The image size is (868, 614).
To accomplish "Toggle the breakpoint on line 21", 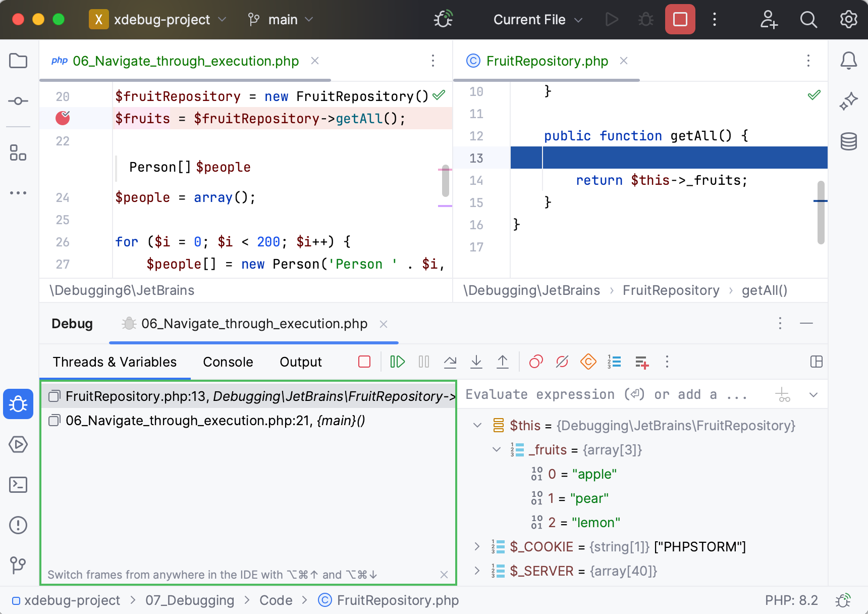I will tap(63, 118).
